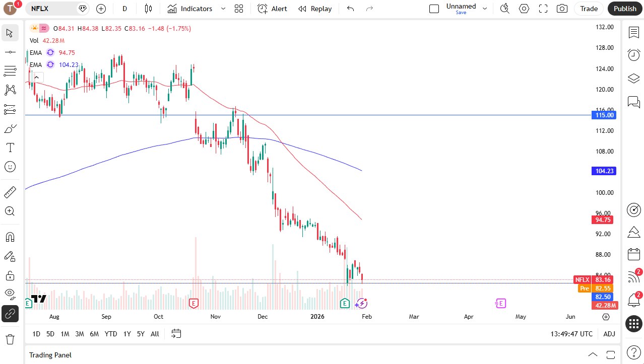Open the pattern drawing tools
This screenshot has width=644, height=364.
(10, 90)
